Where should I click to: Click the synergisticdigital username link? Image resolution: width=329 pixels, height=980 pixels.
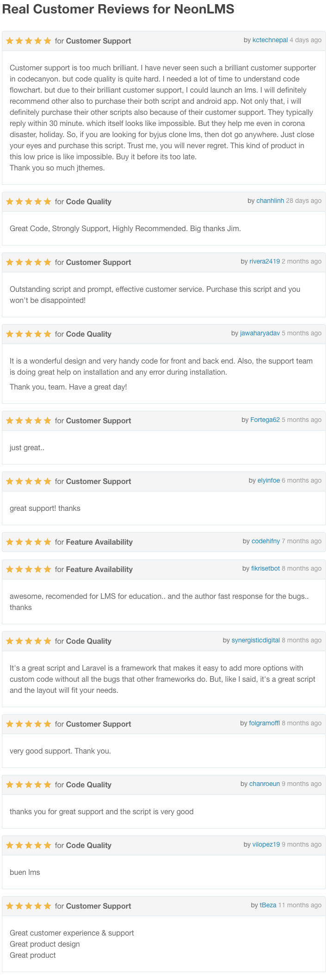pyautogui.click(x=256, y=641)
